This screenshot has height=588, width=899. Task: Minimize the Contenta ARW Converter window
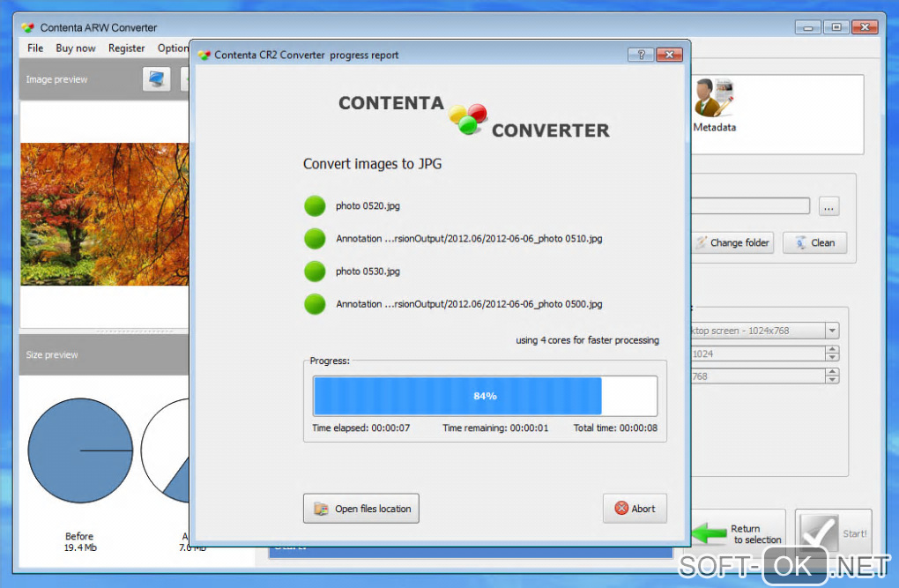808,27
